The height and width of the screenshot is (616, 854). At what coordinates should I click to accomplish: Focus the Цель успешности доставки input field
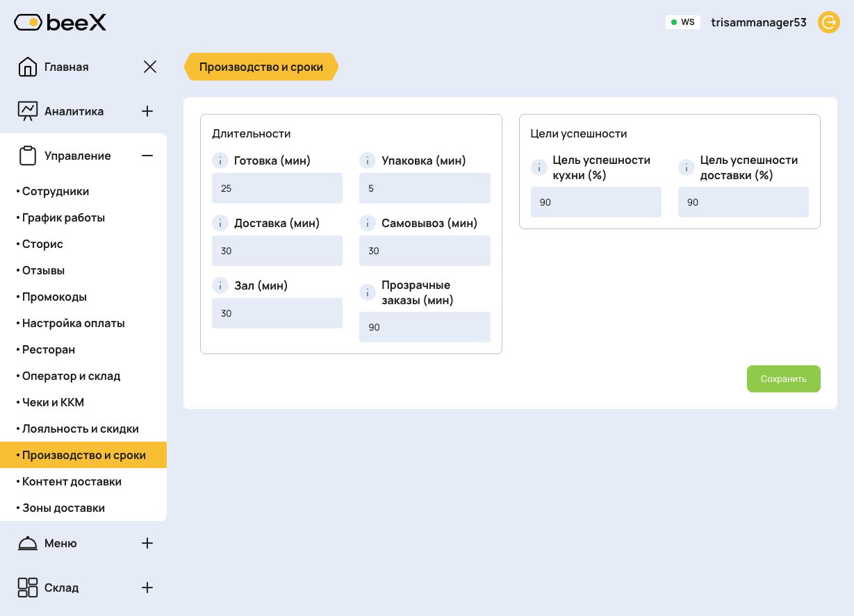[744, 202]
